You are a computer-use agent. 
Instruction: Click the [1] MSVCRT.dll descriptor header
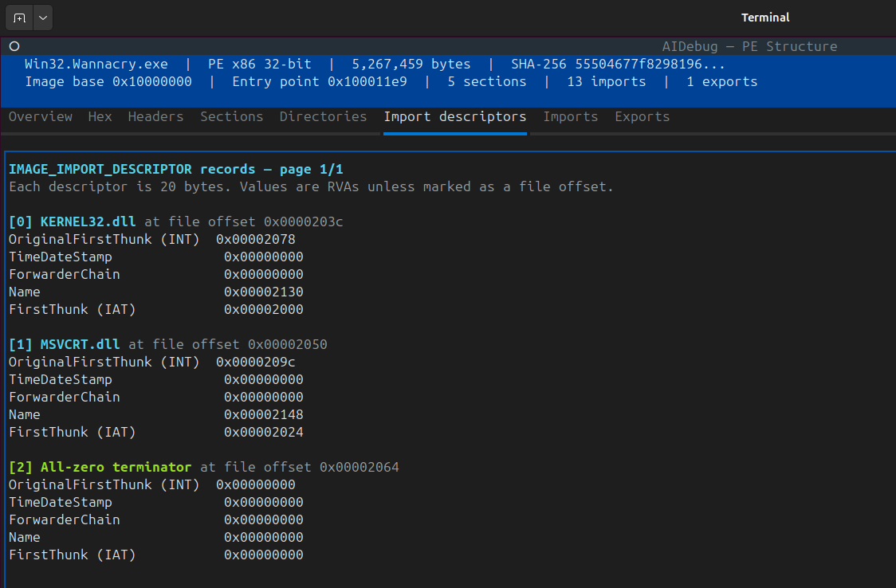[64, 344]
